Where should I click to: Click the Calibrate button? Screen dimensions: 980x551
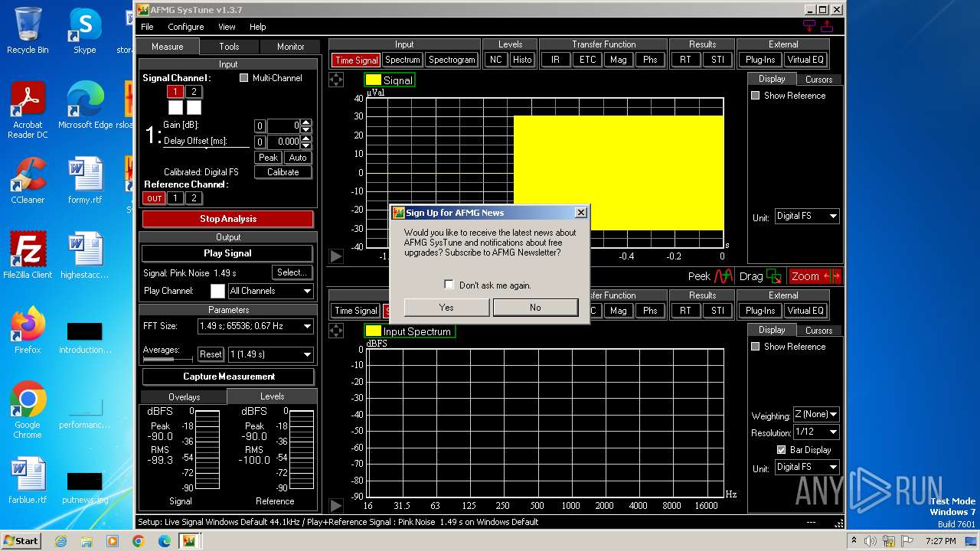[x=283, y=172]
